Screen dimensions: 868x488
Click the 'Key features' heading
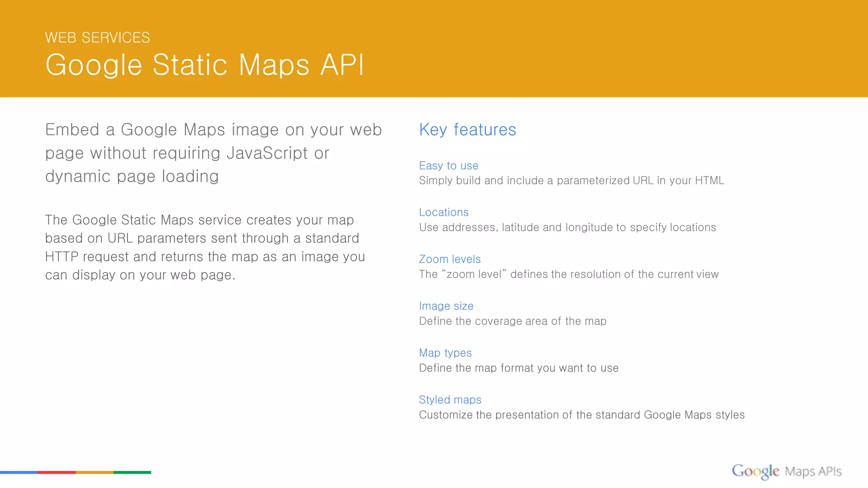click(467, 130)
